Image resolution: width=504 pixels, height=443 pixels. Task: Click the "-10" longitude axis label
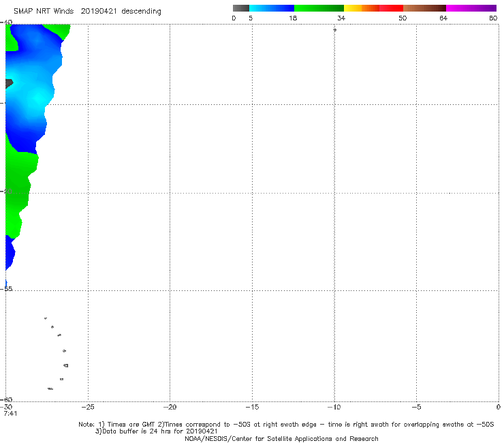334,407
